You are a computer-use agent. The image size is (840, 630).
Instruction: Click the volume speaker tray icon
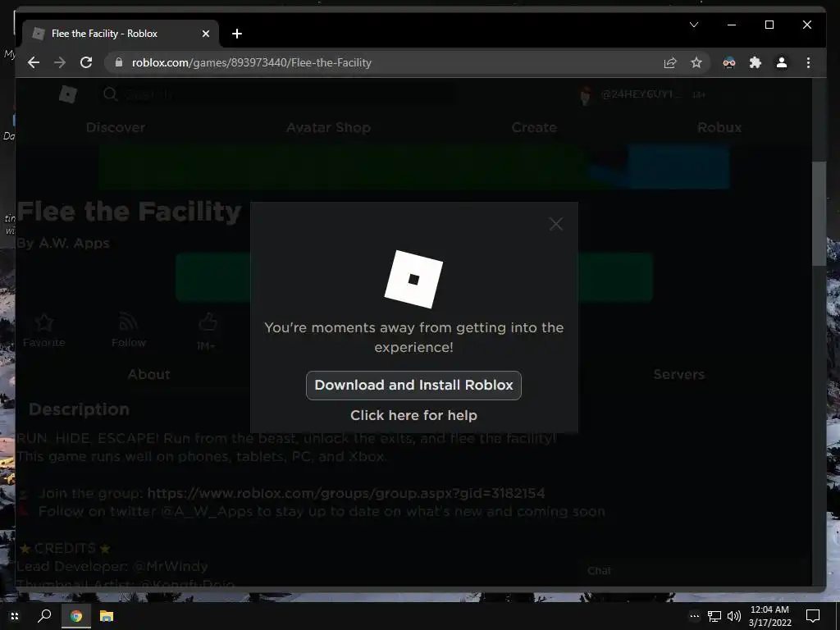pos(734,617)
